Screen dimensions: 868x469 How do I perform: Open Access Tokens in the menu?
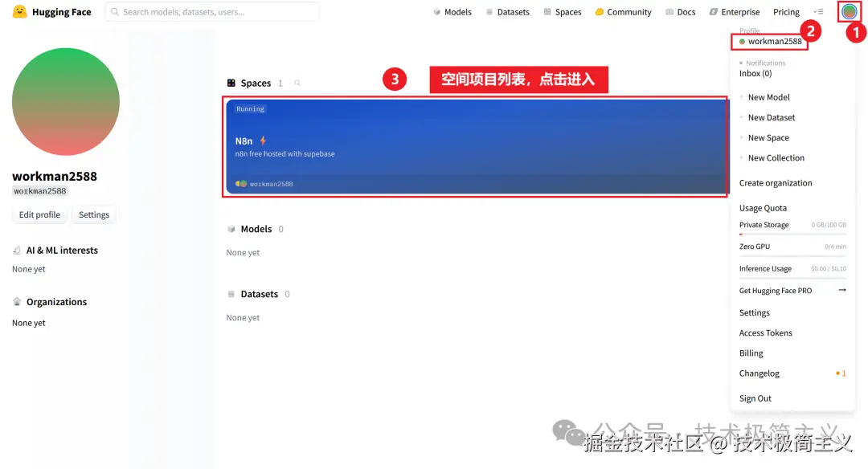pos(766,333)
